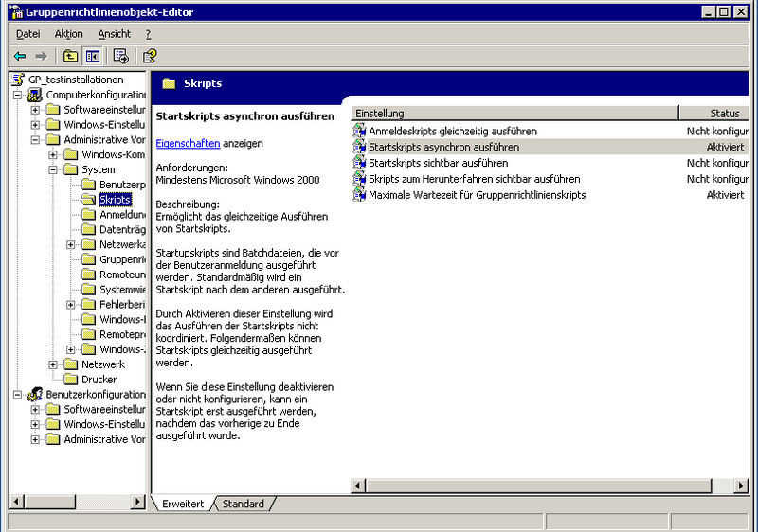Select the Drucker folder in tree

(99, 380)
